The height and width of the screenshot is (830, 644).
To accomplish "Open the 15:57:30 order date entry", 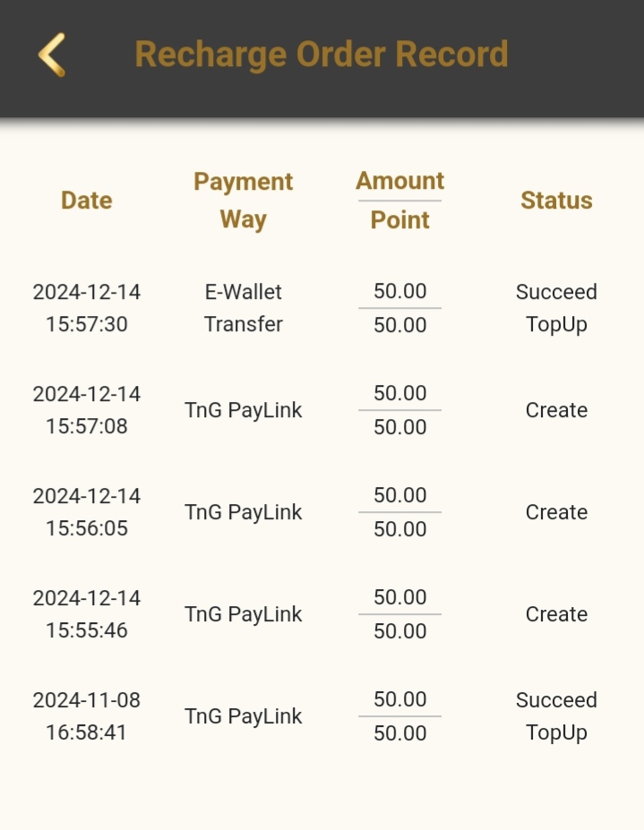I will pyautogui.click(x=86, y=308).
